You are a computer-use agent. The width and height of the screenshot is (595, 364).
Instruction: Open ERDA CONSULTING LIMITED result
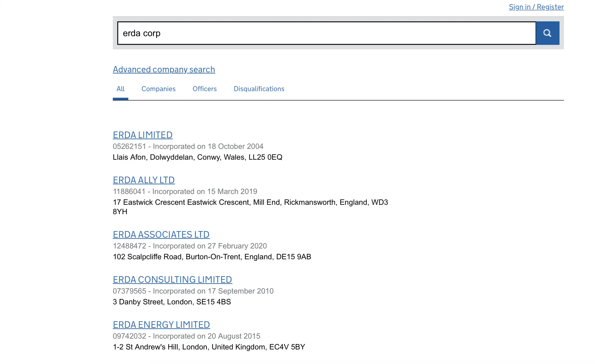[x=172, y=280]
